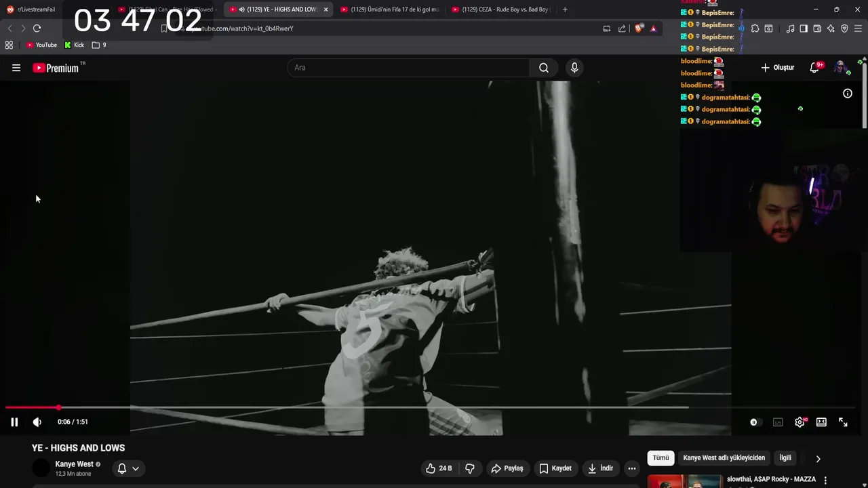Pause the video playback
This screenshot has height=488, width=868.
14,422
